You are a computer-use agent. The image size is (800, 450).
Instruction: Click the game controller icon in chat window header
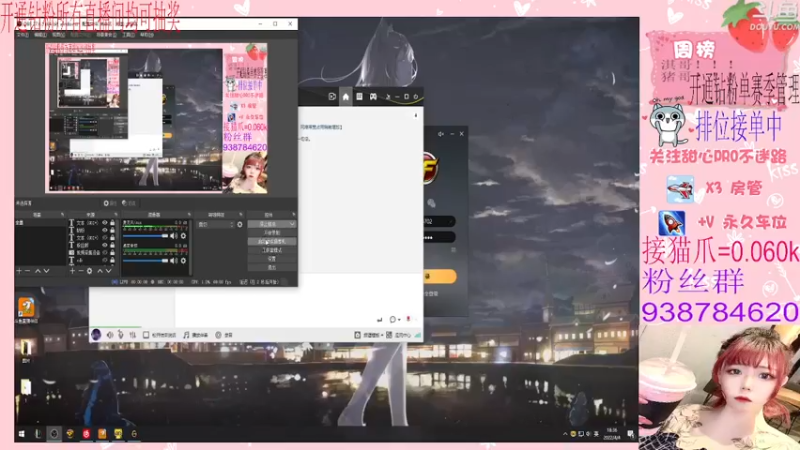[x=373, y=96]
